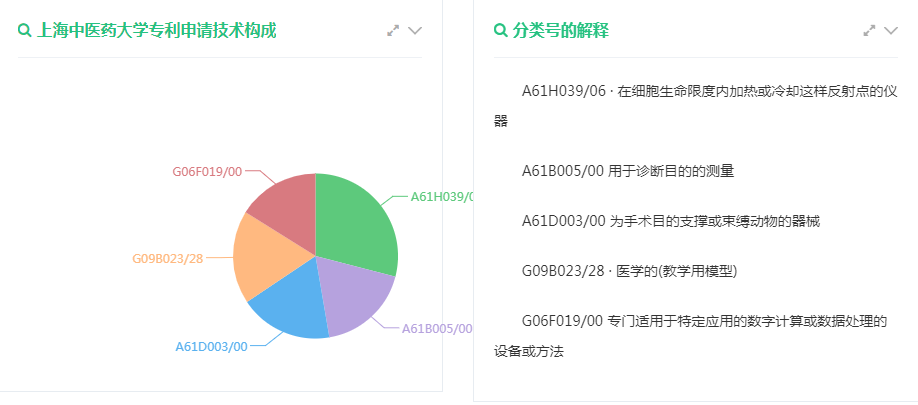Click the search icon beside 上海中医药大学专利申请技术构成
This screenshot has height=405, width=918.
pyautogui.click(x=25, y=31)
